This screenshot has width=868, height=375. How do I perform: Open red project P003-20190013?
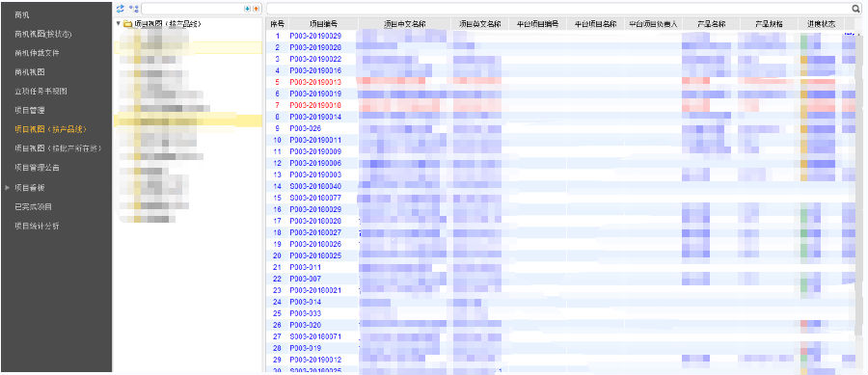[x=315, y=82]
